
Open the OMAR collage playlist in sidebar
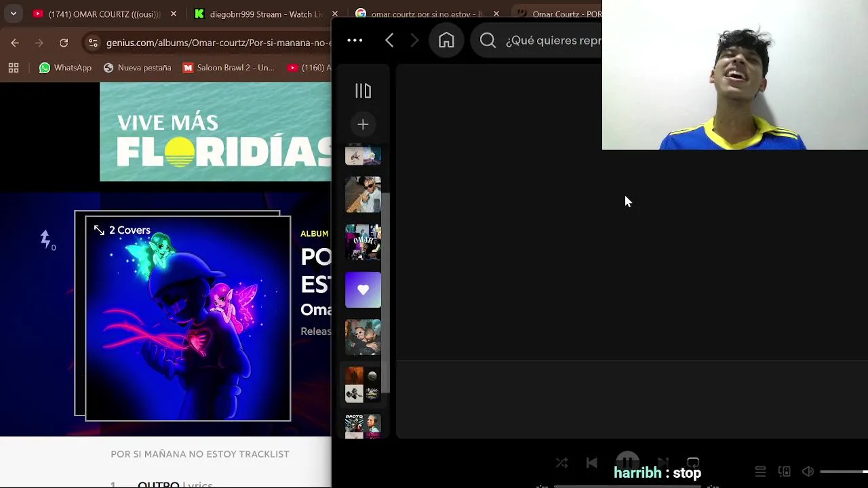(x=363, y=242)
